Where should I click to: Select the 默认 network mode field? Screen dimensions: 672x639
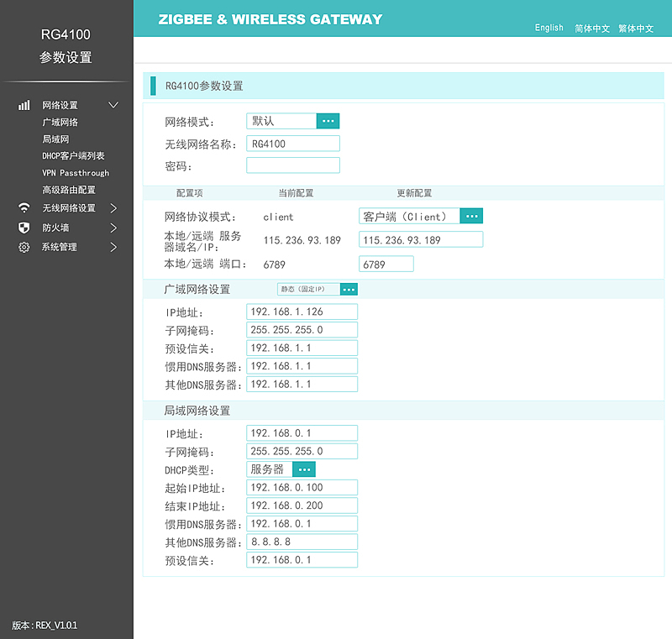(281, 121)
